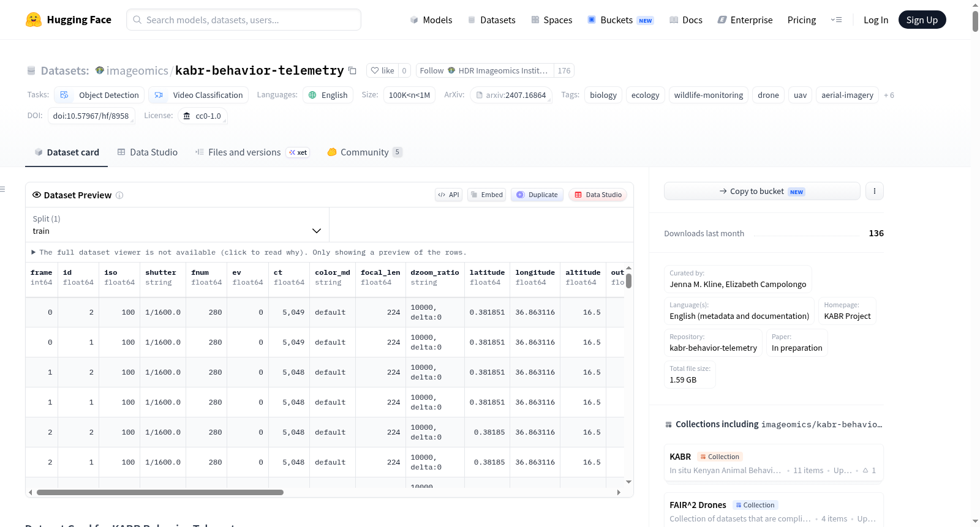980x527 pixels.
Task: Click the API code icon button
Action: (x=448, y=195)
